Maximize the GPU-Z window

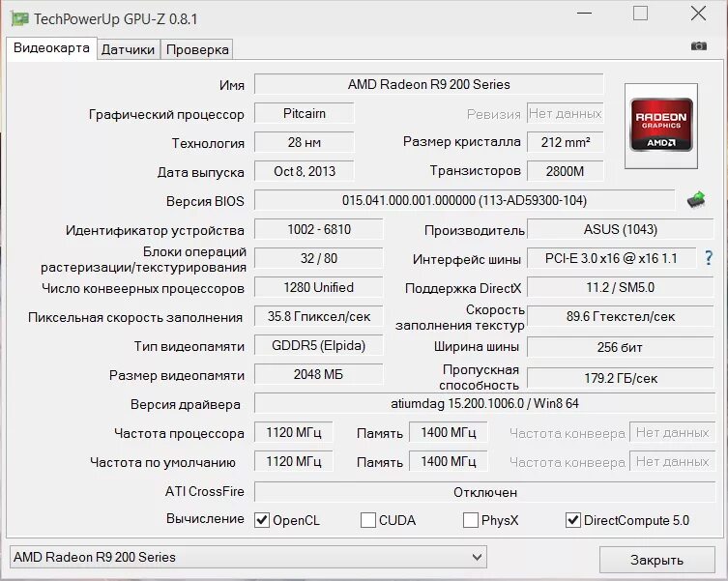(x=640, y=14)
